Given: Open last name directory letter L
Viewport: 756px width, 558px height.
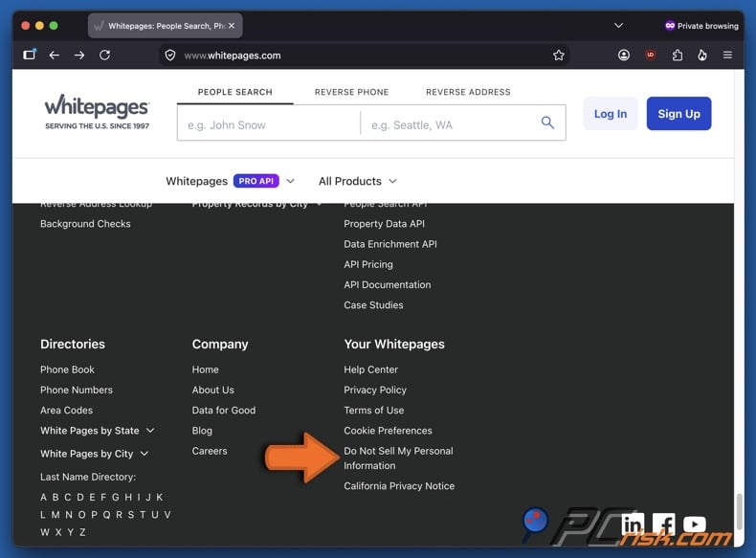Looking at the screenshot, I should (x=43, y=515).
